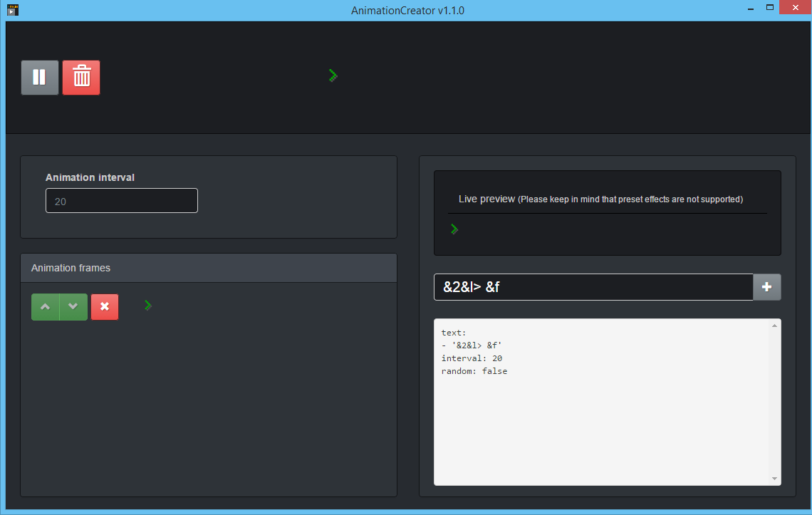Pause the animation preview
Screen dimensions: 812x515
(x=40, y=78)
